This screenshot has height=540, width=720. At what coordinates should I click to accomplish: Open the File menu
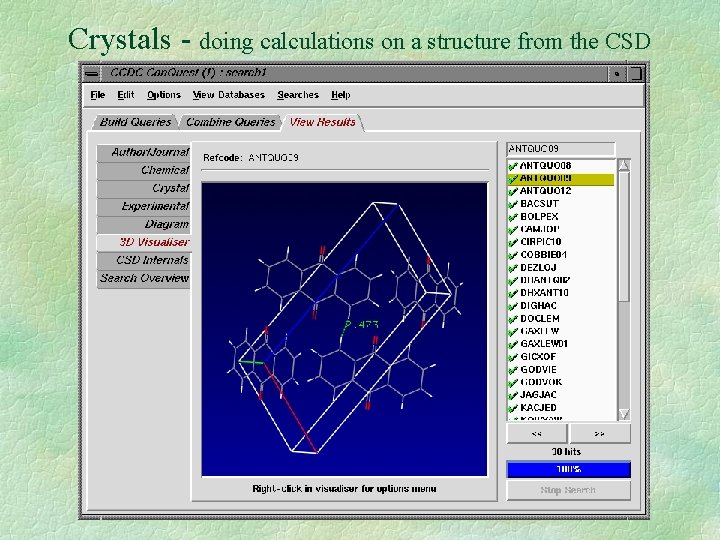point(97,95)
